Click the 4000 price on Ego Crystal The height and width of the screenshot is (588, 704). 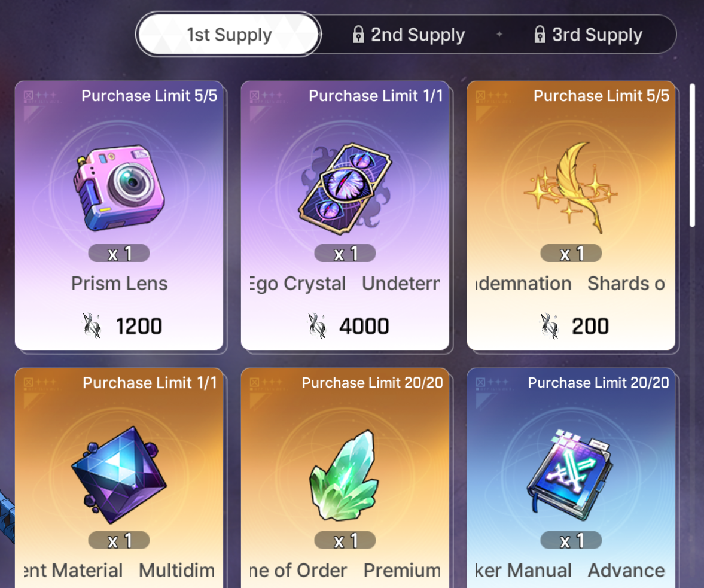(364, 326)
